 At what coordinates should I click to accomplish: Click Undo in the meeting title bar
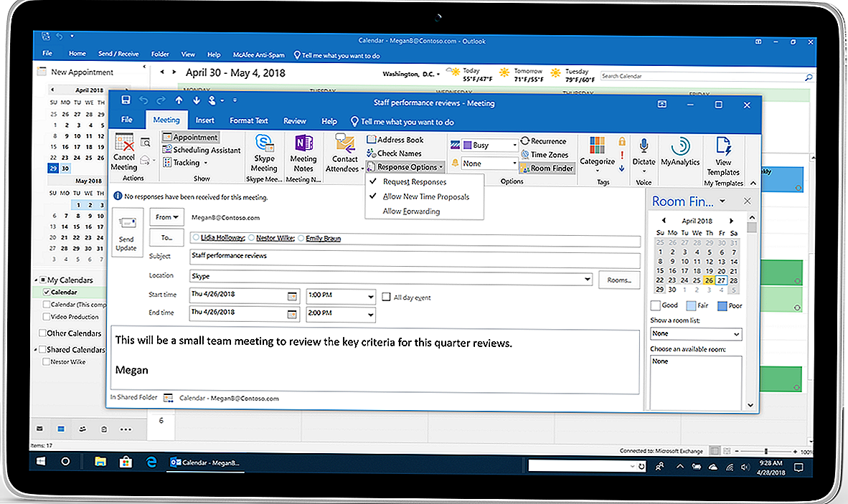point(143,100)
